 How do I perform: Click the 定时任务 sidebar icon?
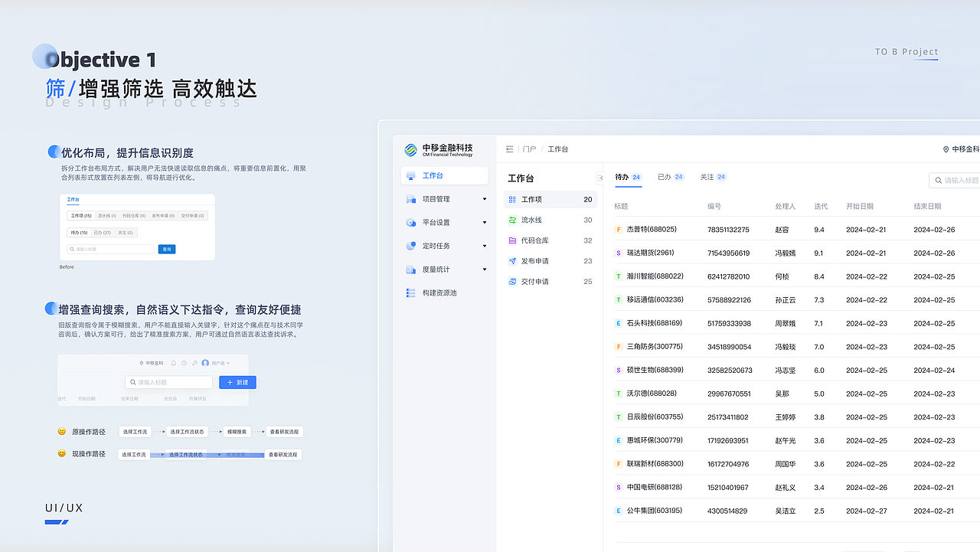(x=411, y=247)
